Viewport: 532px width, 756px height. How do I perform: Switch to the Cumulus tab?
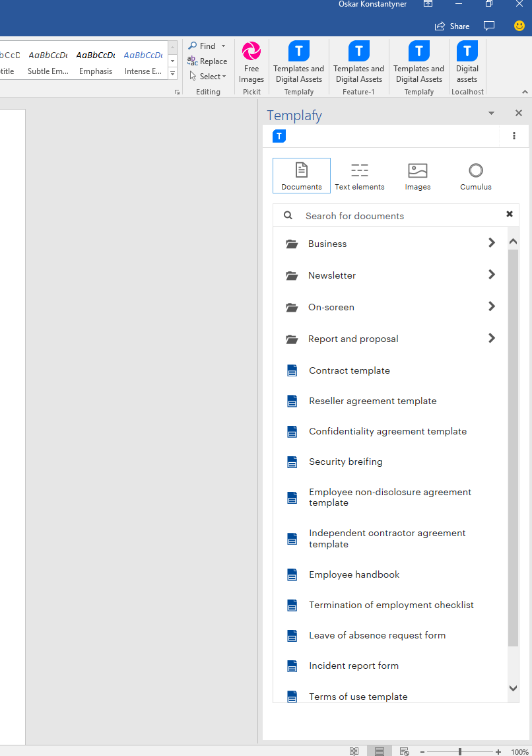[x=476, y=176]
